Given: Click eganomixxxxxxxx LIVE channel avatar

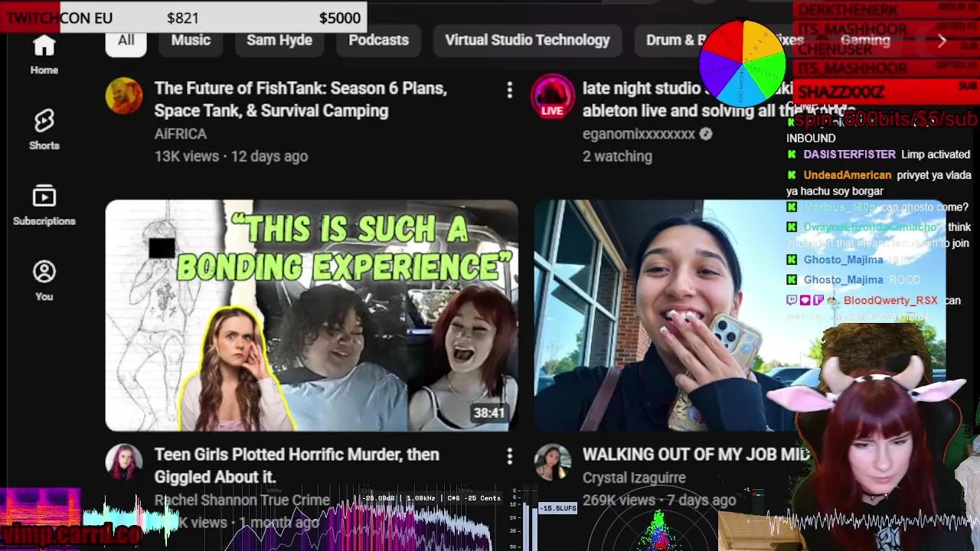Looking at the screenshot, I should [552, 96].
